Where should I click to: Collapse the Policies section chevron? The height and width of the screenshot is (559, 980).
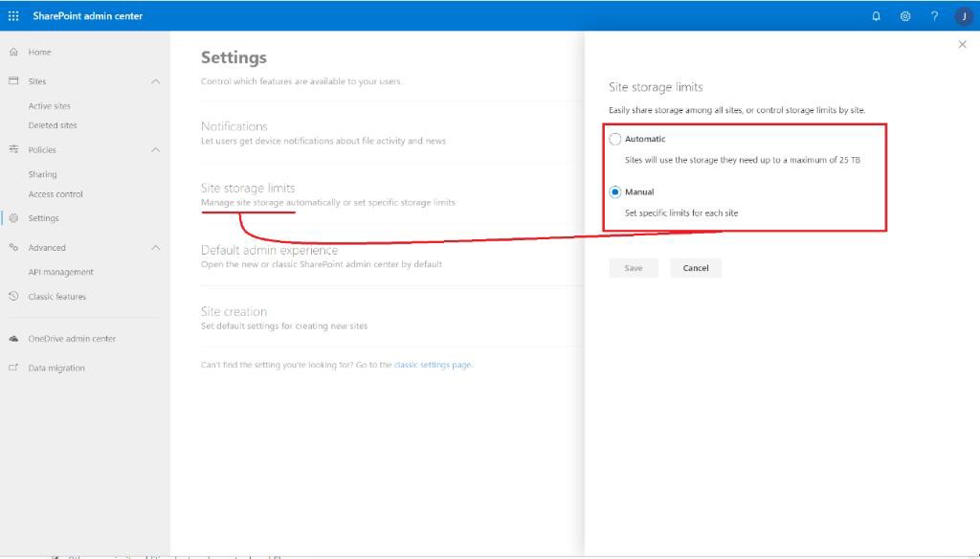coord(156,149)
